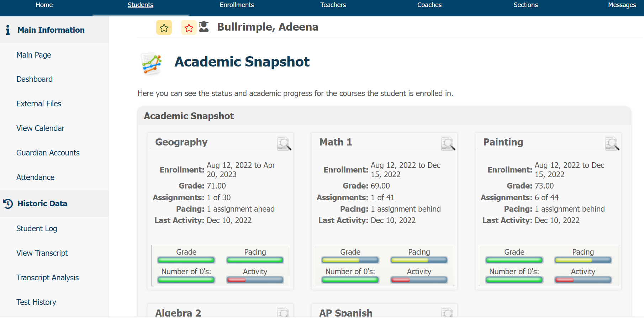Open the Coaches tab
Viewport: 644px width, 318px height.
pos(429,5)
